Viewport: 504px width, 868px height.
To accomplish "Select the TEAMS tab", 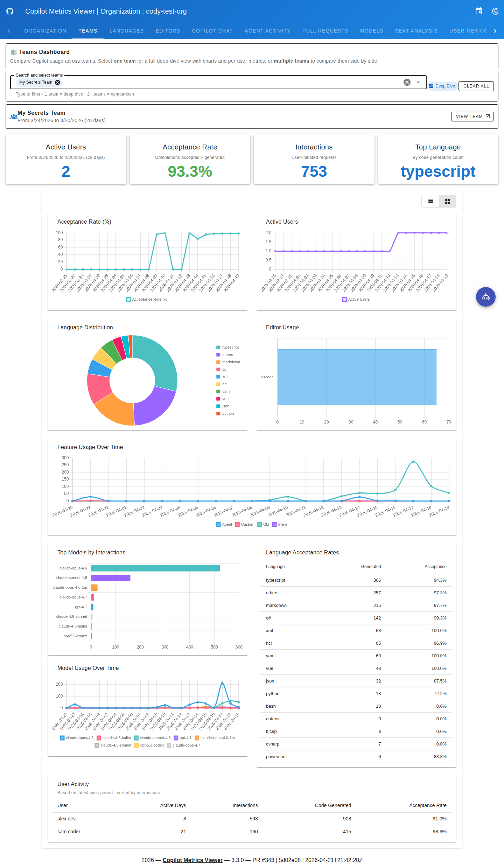I will 88,31.
